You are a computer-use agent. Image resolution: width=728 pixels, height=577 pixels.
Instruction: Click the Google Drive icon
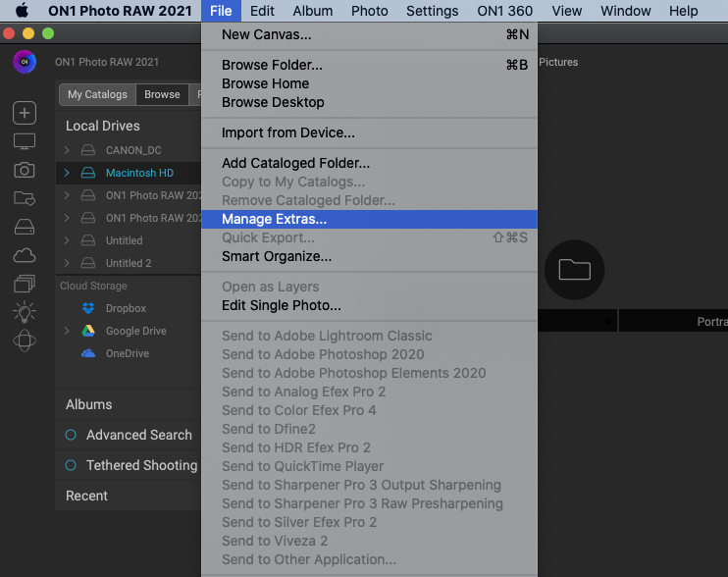88,331
